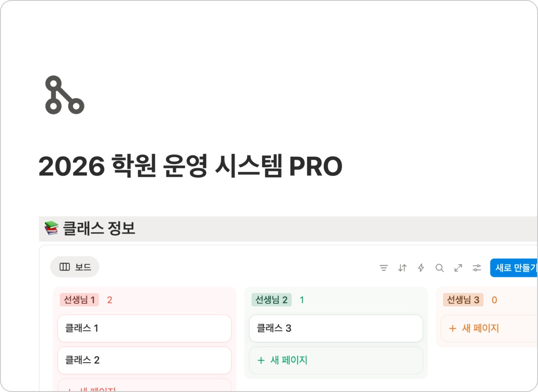Open the filter icon in database toolbar
This screenshot has height=392, width=538.
[383, 268]
